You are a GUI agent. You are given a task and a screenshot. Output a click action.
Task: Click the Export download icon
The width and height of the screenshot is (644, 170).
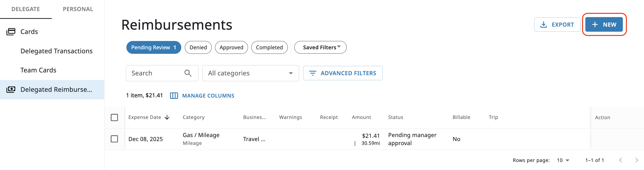(x=544, y=25)
